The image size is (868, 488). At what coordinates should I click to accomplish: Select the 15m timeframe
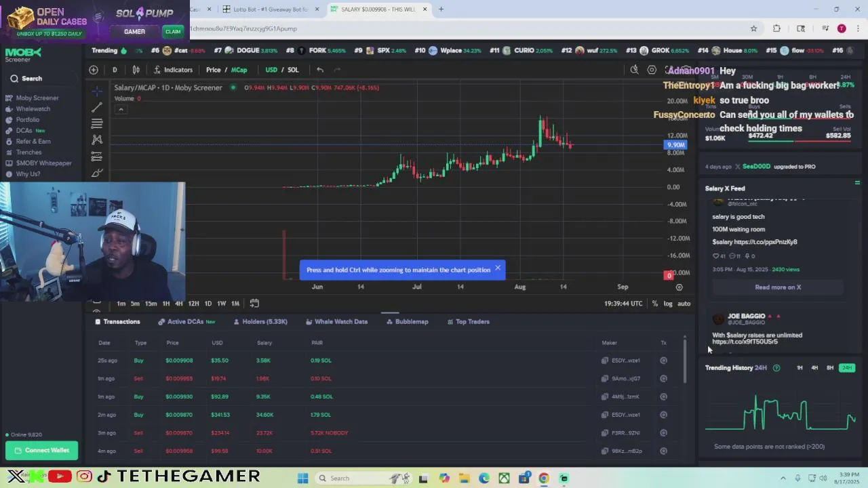pos(151,304)
